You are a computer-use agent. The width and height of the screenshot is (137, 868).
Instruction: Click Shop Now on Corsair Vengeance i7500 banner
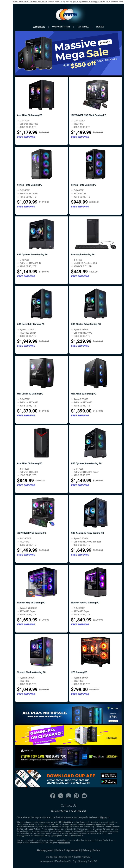(x=112, y=756)
